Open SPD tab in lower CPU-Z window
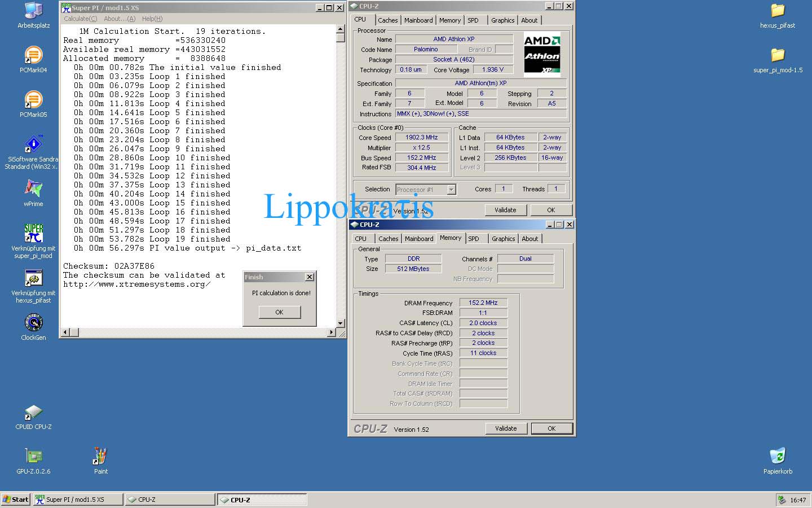 coord(474,239)
